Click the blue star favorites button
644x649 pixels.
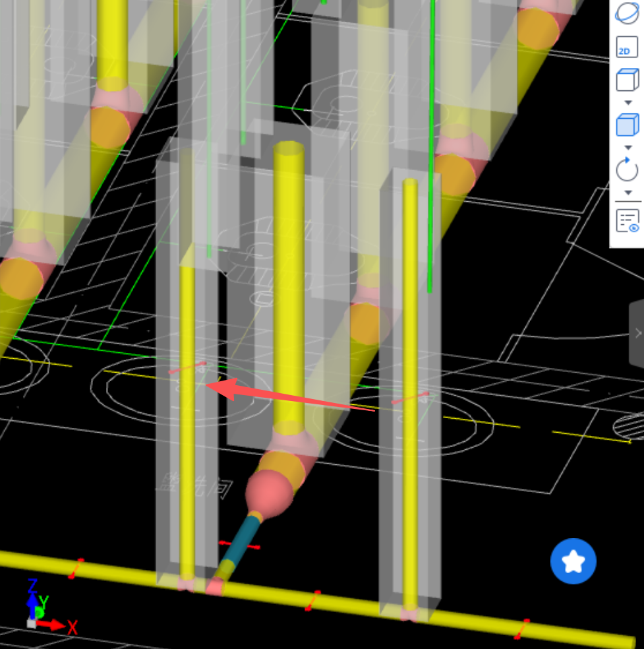tap(573, 561)
